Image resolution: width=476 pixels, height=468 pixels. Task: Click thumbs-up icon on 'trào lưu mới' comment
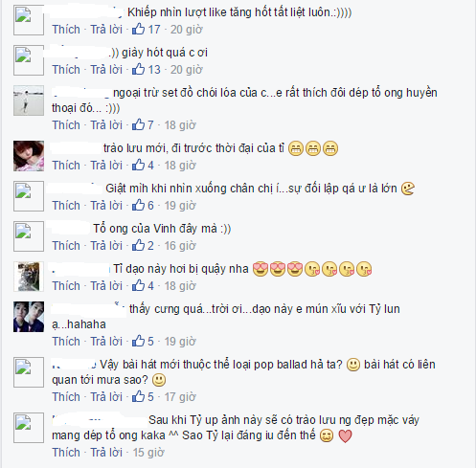click(138, 165)
